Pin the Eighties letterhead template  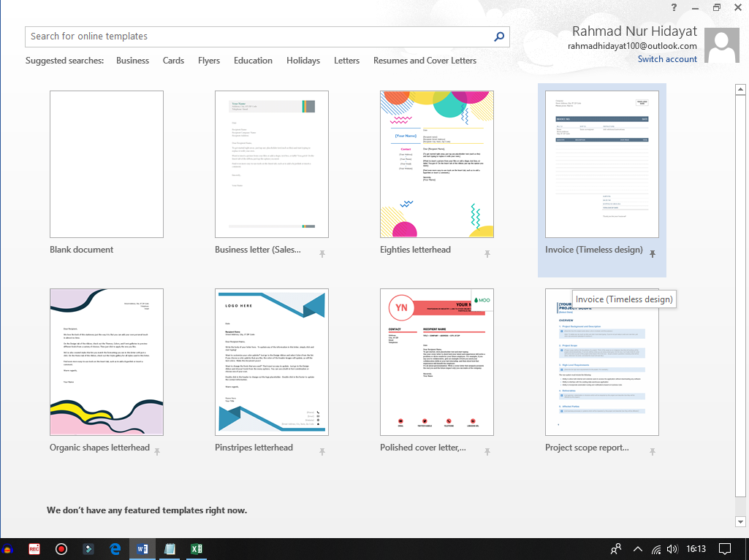(487, 254)
